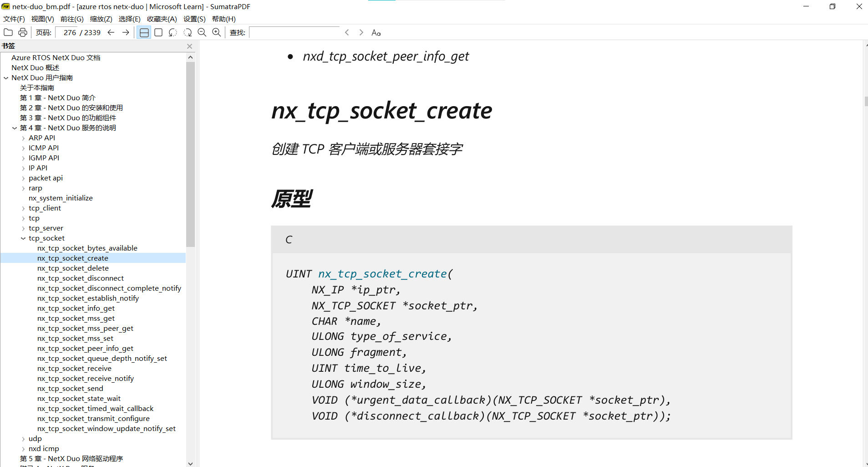Open the 前往(G) menu
The image size is (868, 467).
[x=72, y=19]
